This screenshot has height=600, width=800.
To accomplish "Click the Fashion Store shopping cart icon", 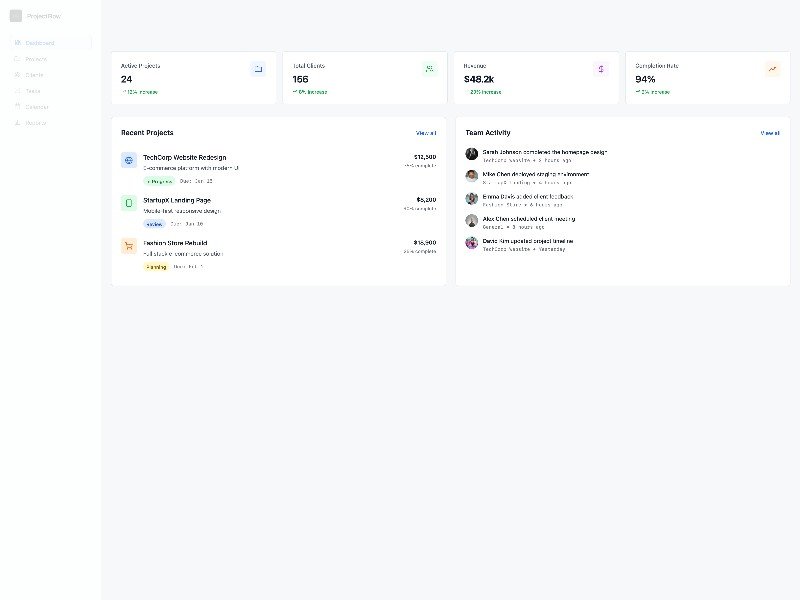I will point(129,246).
